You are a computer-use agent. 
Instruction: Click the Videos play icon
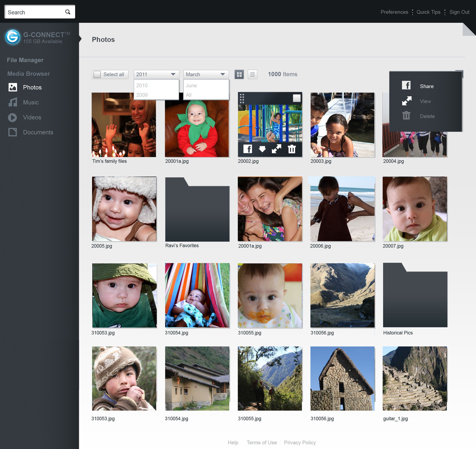point(13,117)
